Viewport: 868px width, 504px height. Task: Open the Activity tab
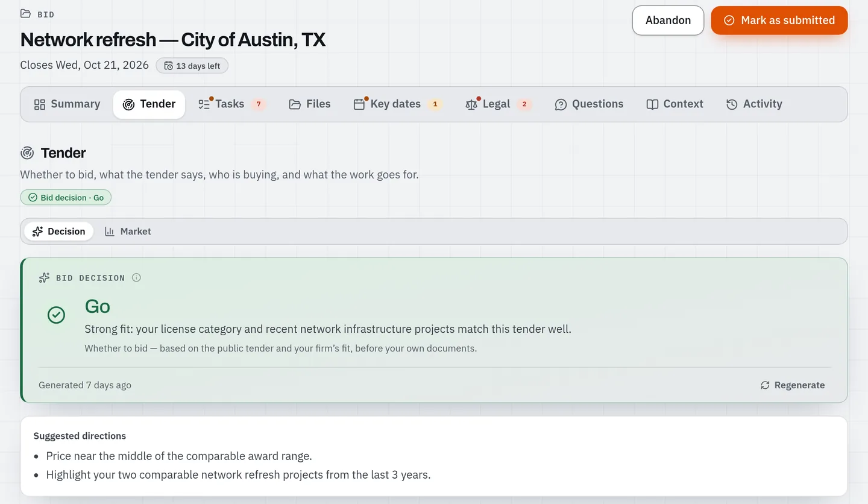754,104
